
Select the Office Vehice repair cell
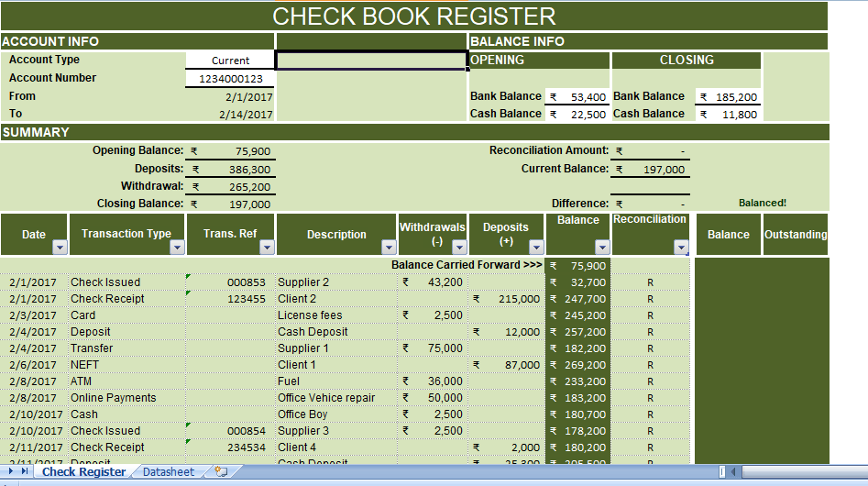point(336,398)
